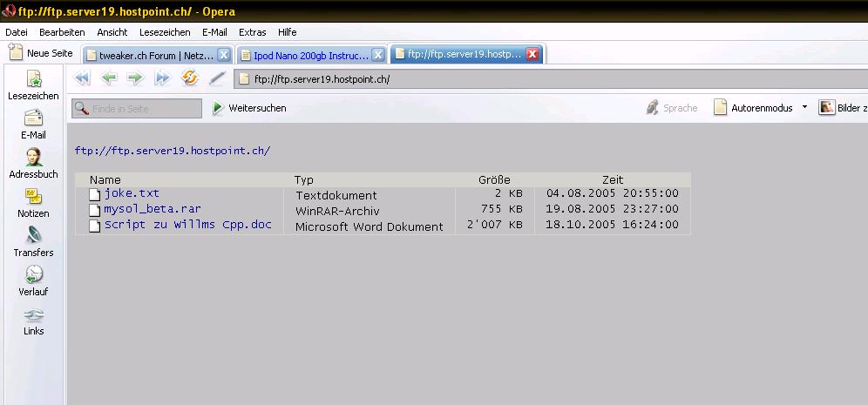Open the Adressbuch sidebar panel
The width and height of the screenshot is (868, 405).
point(33,164)
